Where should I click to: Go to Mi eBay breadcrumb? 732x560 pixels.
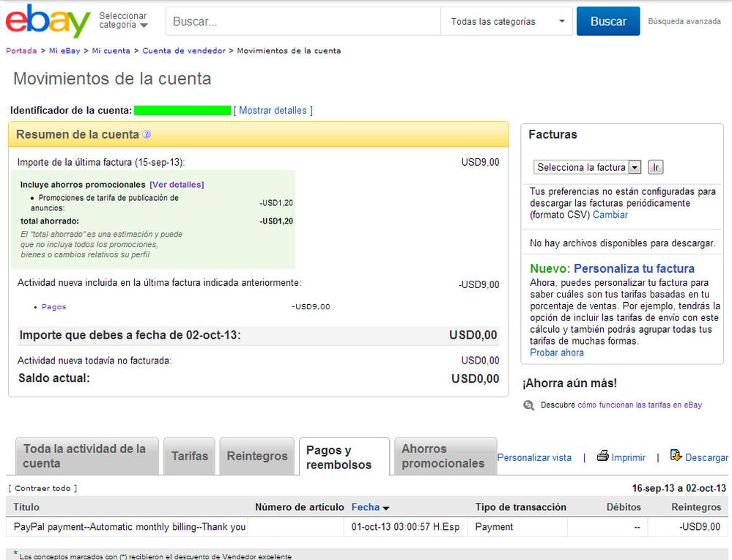(x=64, y=51)
